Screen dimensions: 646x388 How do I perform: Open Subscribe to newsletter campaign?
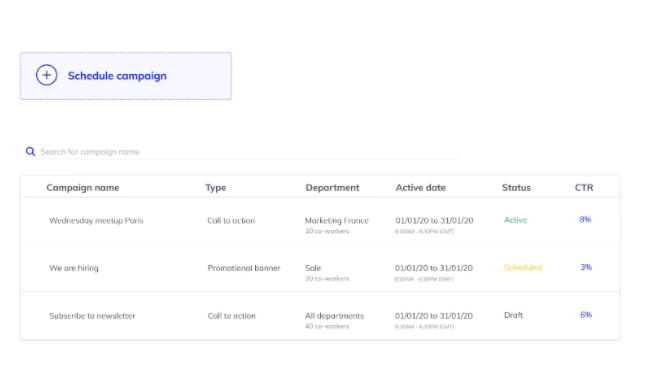(x=92, y=316)
